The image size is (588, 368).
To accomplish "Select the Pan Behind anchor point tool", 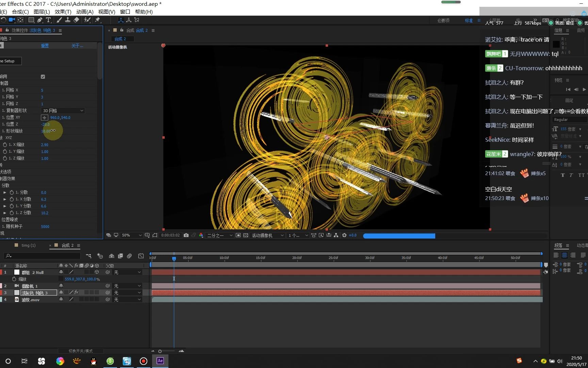I will click(x=21, y=20).
